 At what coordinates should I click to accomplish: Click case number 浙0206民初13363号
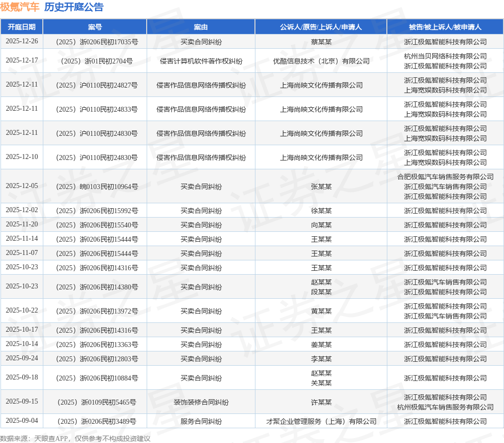coord(97,345)
